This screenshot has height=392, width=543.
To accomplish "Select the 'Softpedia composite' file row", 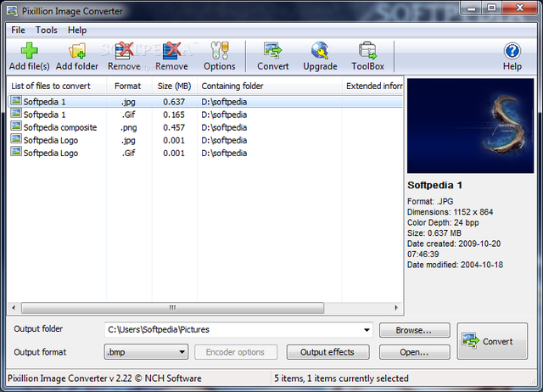I will coord(205,127).
